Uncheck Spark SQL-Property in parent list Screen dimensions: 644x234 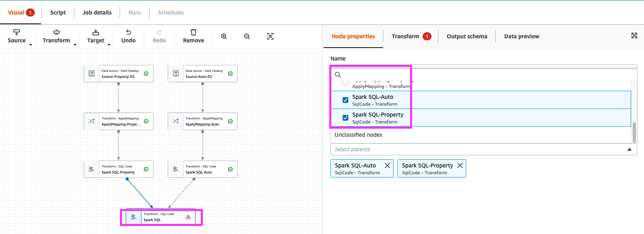coord(345,118)
